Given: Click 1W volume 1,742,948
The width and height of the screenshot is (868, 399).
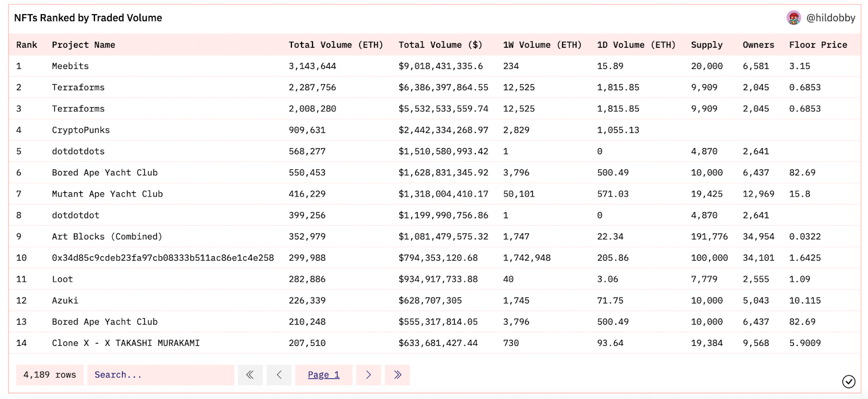Looking at the screenshot, I should tap(527, 258).
